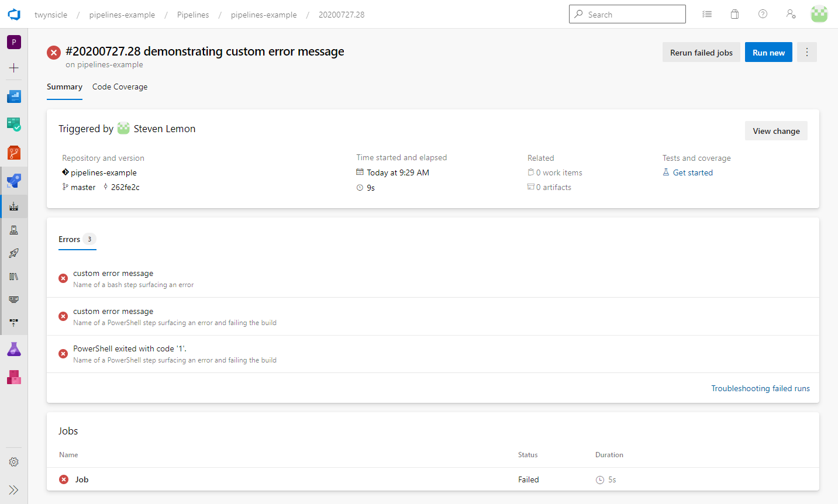
Task: Open the Azure DevOps home logo
Action: coord(14,15)
